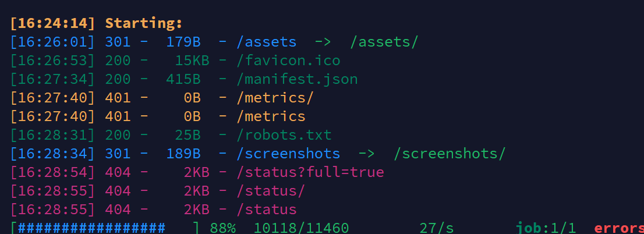
Task: Click the /manifest.json result path
Action: click(x=297, y=79)
